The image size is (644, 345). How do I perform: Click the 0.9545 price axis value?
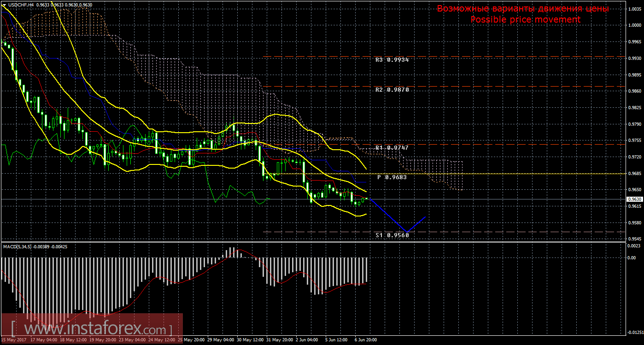[x=635, y=239]
